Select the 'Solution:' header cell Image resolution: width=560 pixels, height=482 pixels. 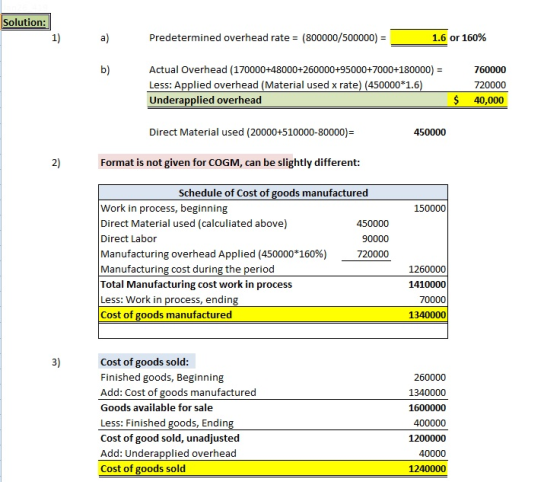(x=25, y=22)
